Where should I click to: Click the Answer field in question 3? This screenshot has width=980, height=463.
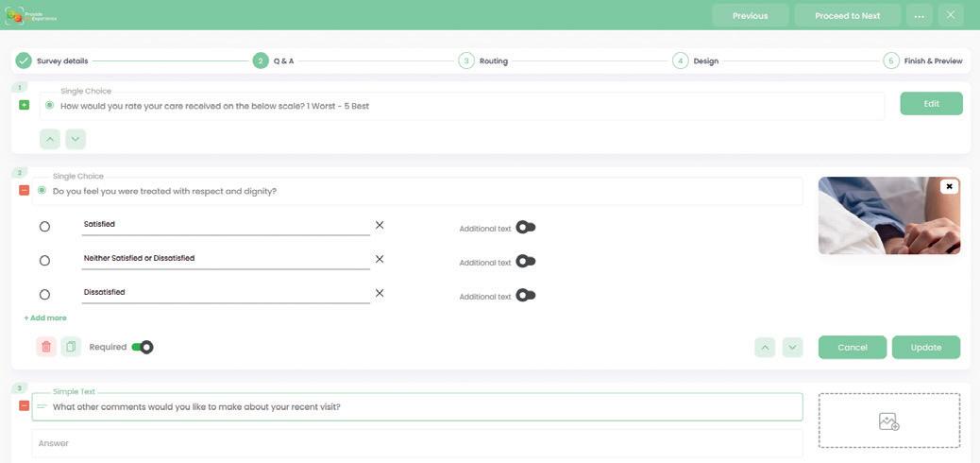(417, 443)
